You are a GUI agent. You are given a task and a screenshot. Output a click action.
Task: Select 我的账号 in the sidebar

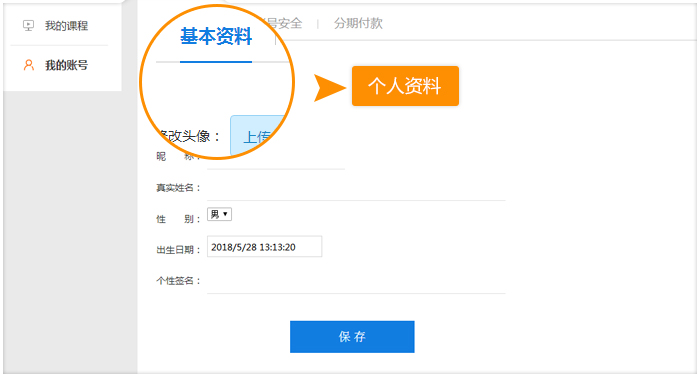point(66,65)
